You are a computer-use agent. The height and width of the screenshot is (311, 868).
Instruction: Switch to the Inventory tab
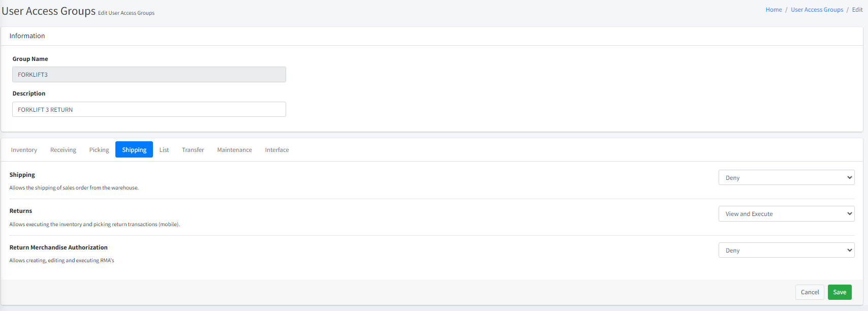tap(24, 150)
